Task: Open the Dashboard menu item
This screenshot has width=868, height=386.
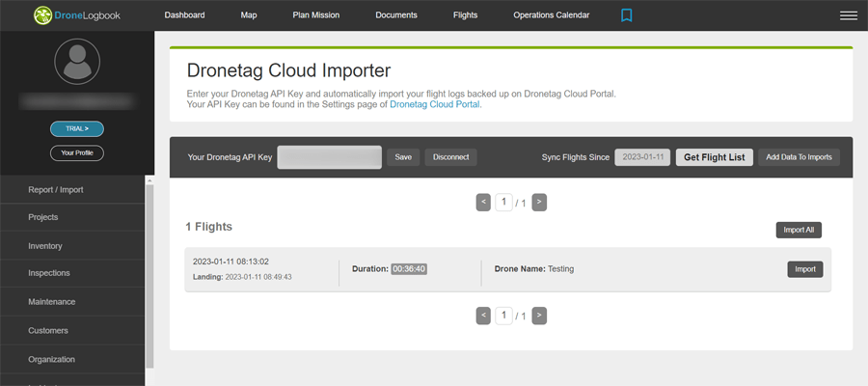Action: [x=184, y=14]
